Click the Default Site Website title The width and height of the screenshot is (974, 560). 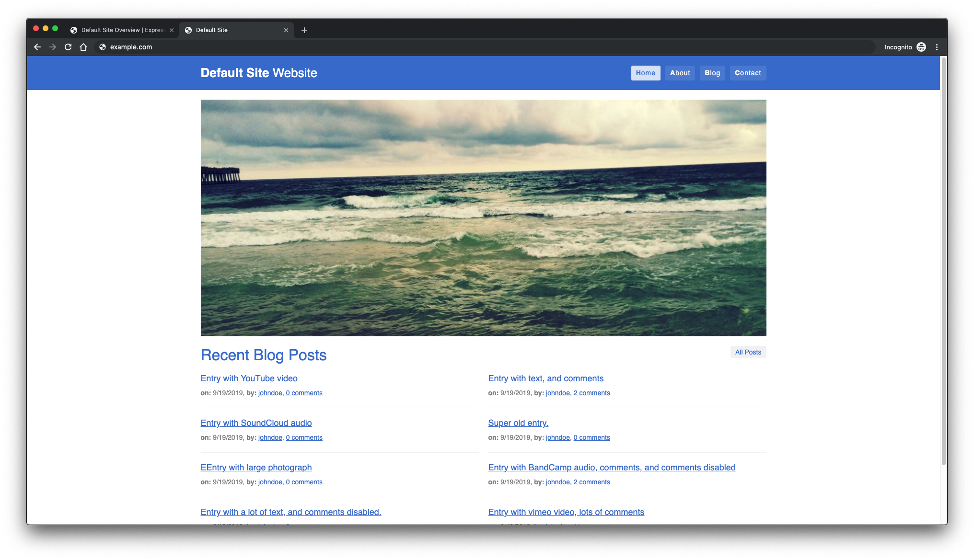point(259,73)
